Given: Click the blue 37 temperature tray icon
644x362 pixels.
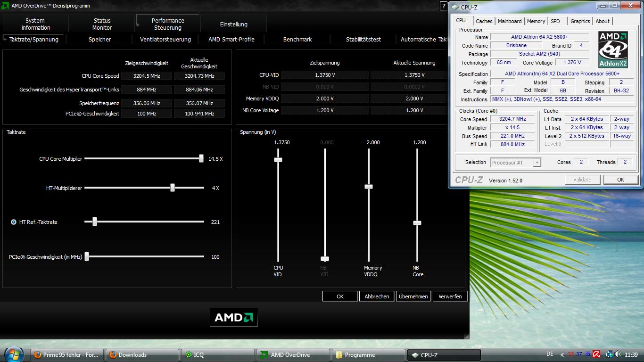Looking at the screenshot, I should pyautogui.click(x=579, y=354).
